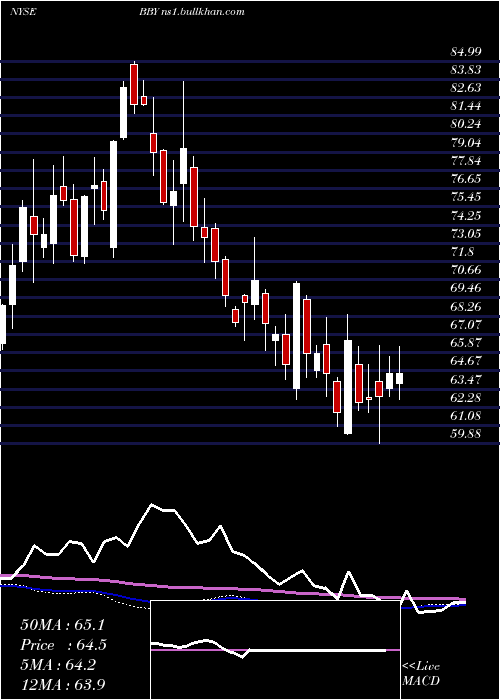The height and width of the screenshot is (700, 500).
Task: Click the 80.24 price axis label
Action: [x=466, y=124]
